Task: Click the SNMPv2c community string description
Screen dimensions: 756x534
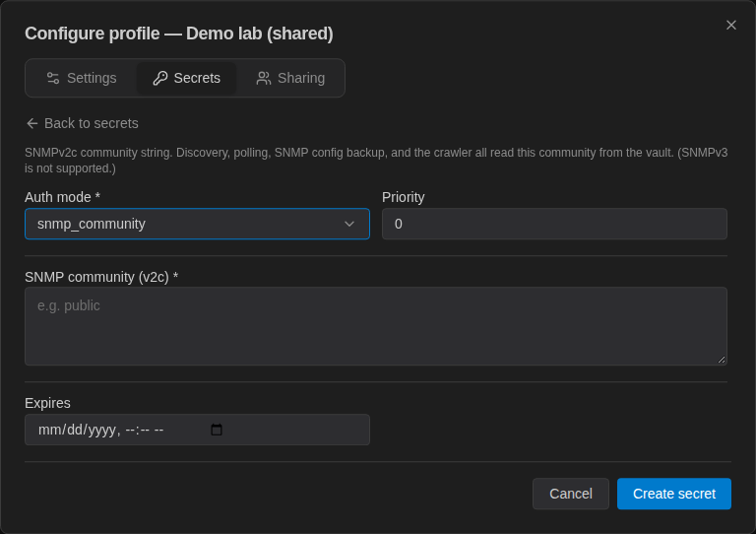Action: [376, 161]
